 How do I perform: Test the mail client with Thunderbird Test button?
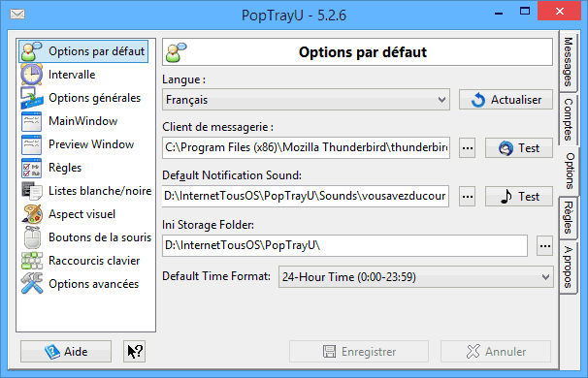[519, 148]
